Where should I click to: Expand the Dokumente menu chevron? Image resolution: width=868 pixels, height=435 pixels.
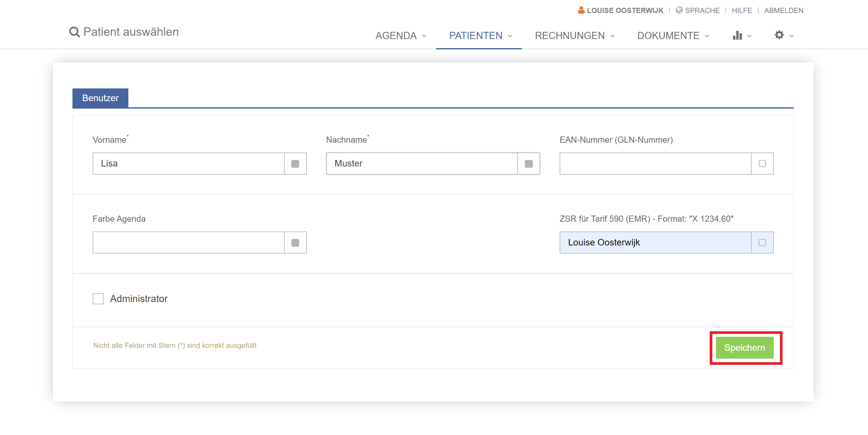click(707, 36)
